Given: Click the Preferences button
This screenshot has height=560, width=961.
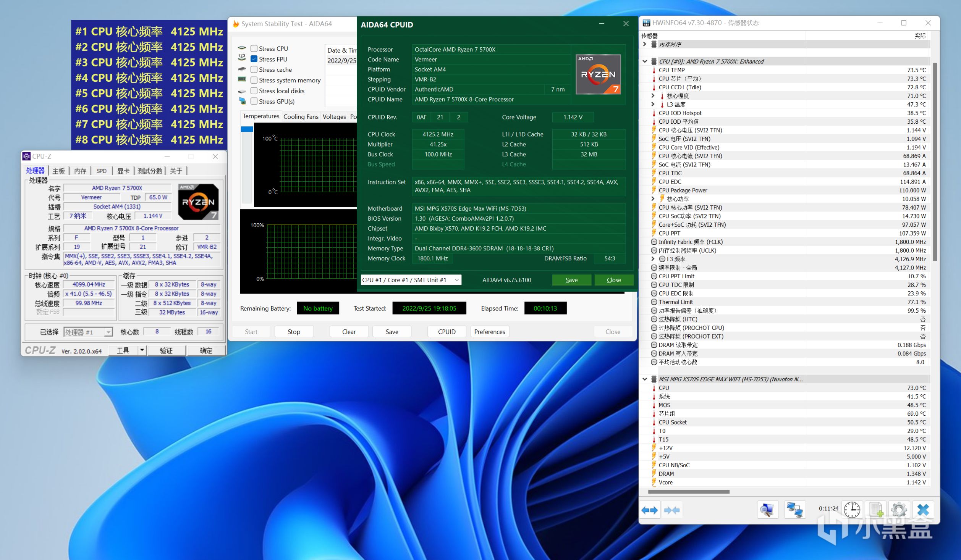Looking at the screenshot, I should (489, 332).
